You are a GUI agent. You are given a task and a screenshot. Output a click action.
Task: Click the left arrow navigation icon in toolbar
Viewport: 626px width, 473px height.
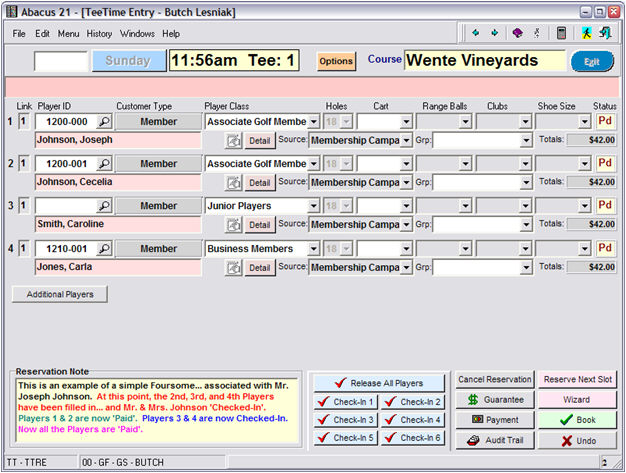click(476, 33)
